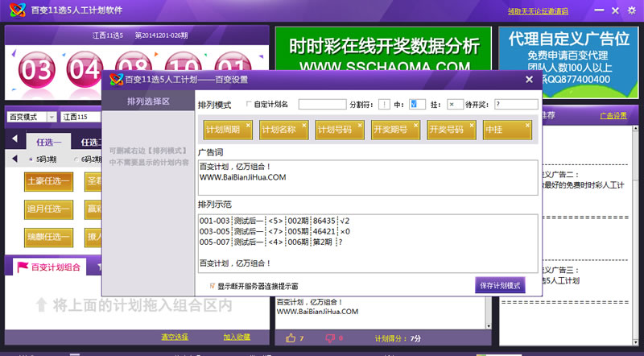Click the custom plan name input field
Image resolution: width=644 pixels, height=356 pixels.
323,105
